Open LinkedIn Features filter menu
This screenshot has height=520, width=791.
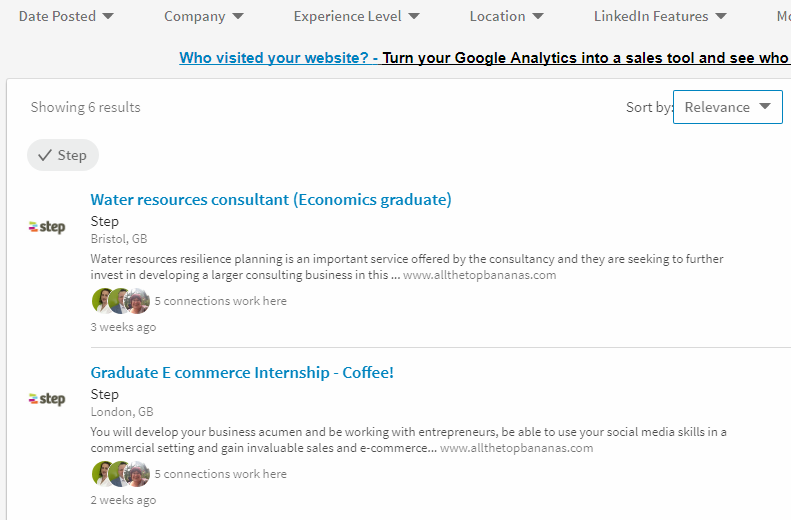coord(659,16)
